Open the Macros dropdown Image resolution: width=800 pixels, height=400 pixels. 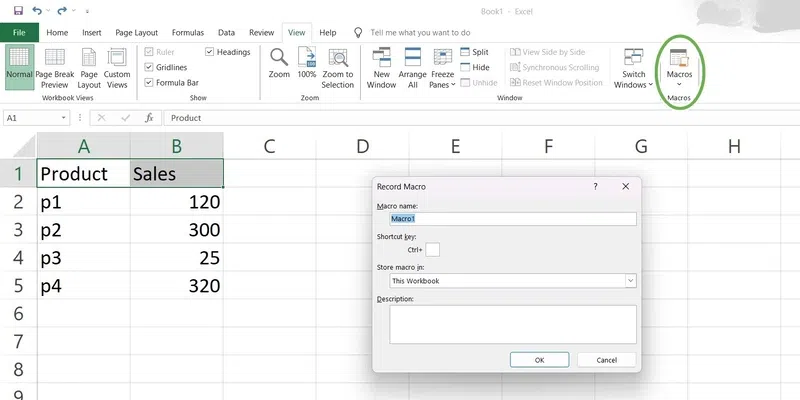(679, 67)
